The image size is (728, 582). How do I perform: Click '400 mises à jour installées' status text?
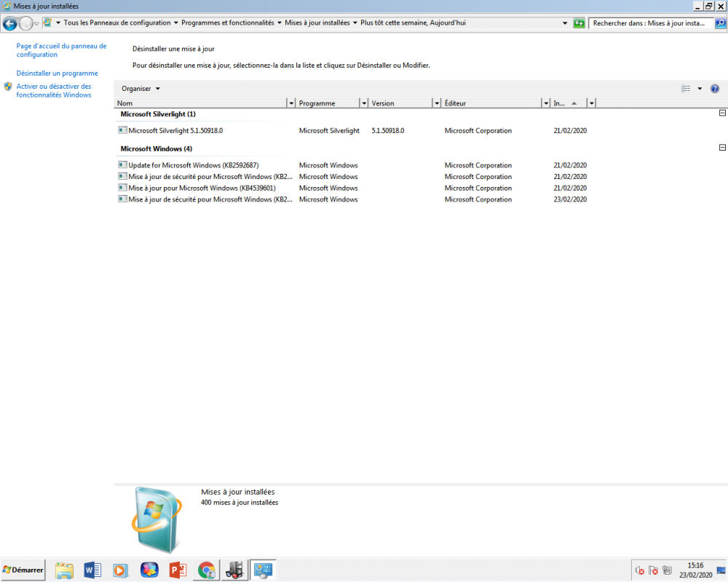[240, 503]
